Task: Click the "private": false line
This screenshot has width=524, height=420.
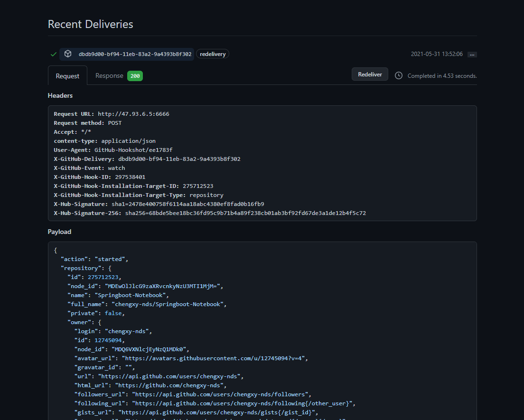Action: click(96, 313)
